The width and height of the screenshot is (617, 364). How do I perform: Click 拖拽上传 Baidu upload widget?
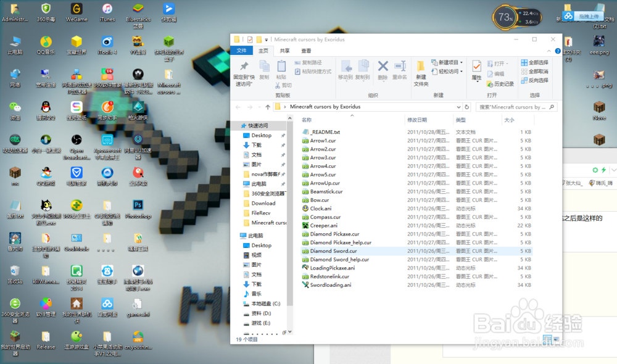(x=583, y=16)
